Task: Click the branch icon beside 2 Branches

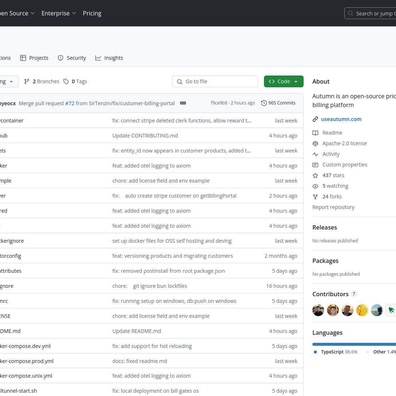Action: pyautogui.click(x=27, y=81)
